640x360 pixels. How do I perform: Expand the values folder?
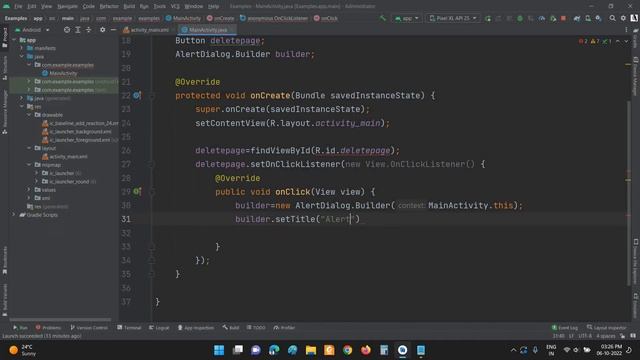[29, 190]
